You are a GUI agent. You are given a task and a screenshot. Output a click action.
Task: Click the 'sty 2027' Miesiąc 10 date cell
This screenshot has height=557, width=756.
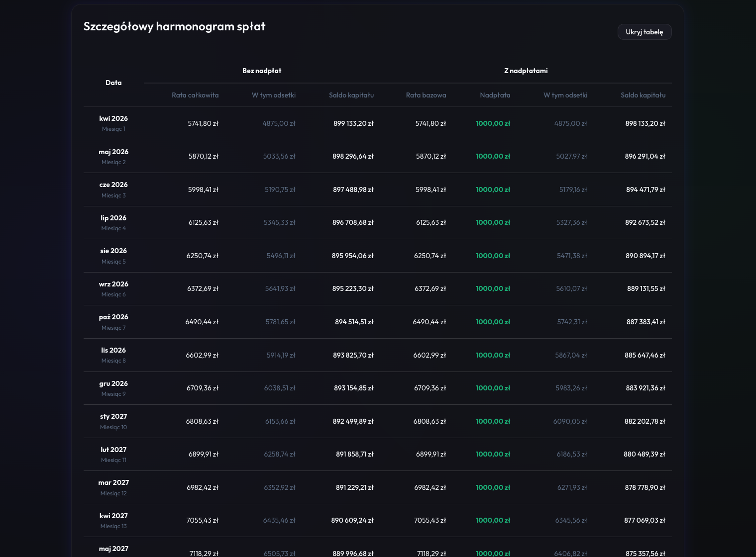(113, 421)
